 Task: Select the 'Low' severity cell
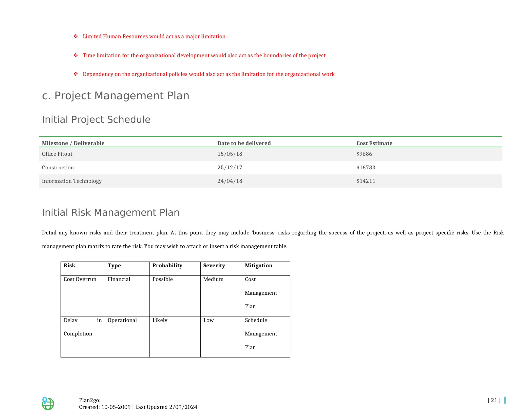click(x=221, y=337)
